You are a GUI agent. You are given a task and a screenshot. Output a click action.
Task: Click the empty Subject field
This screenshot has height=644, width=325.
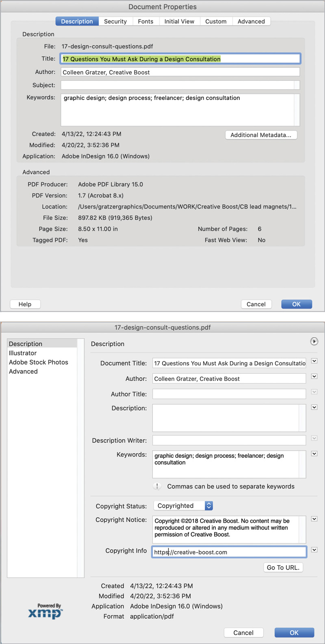click(x=180, y=85)
